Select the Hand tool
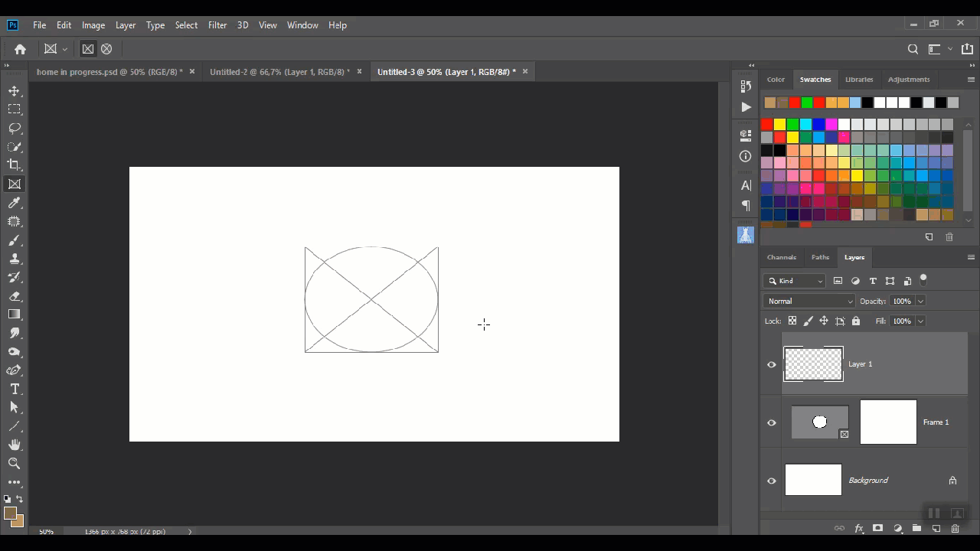 15,445
